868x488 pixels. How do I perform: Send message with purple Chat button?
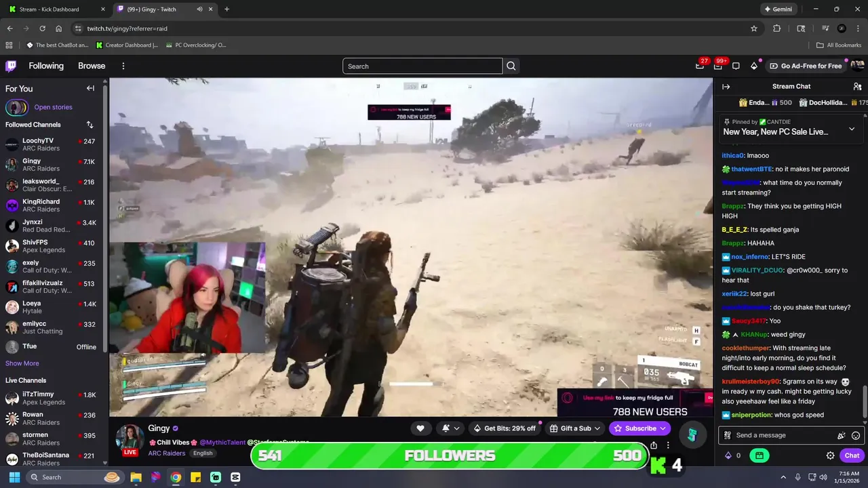(852, 455)
